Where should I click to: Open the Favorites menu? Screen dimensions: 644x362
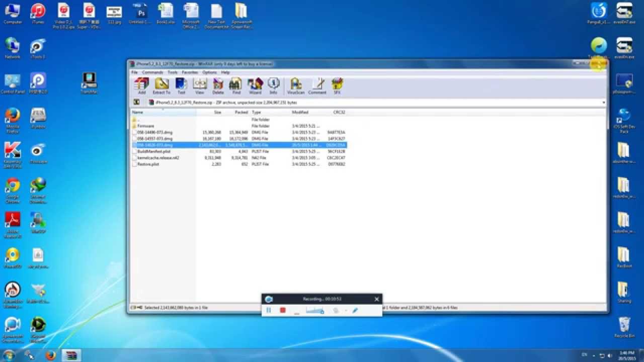tap(190, 72)
